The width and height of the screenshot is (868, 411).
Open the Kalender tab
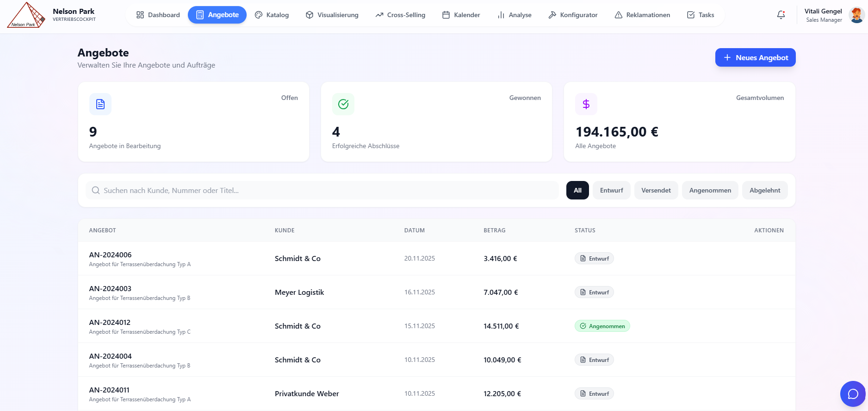pos(461,15)
